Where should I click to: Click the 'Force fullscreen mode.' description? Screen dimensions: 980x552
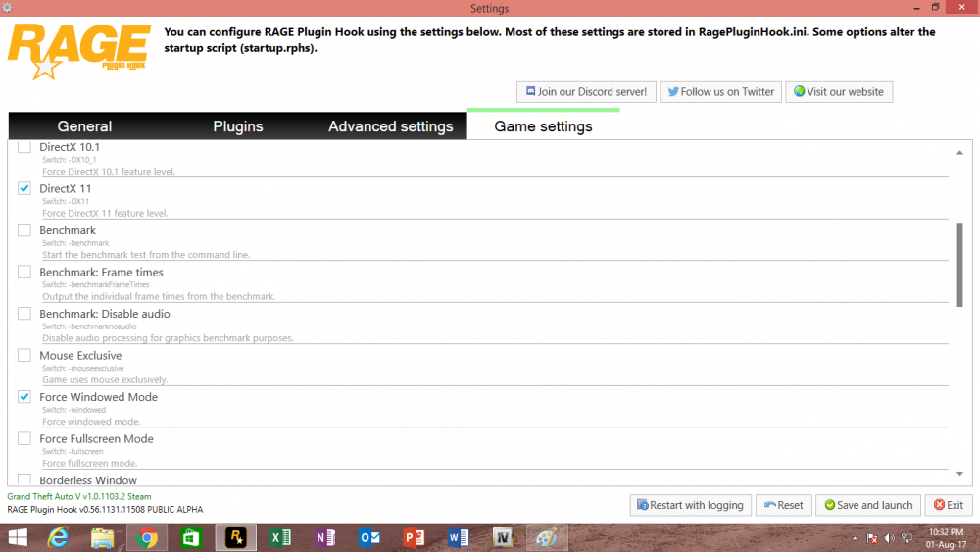click(90, 463)
